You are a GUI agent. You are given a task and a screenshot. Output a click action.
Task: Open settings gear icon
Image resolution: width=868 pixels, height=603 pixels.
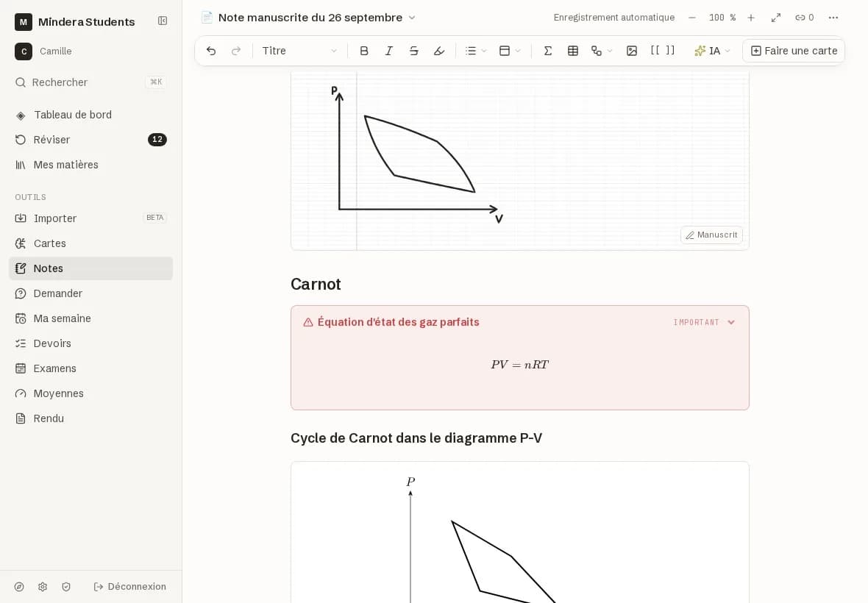(x=43, y=587)
